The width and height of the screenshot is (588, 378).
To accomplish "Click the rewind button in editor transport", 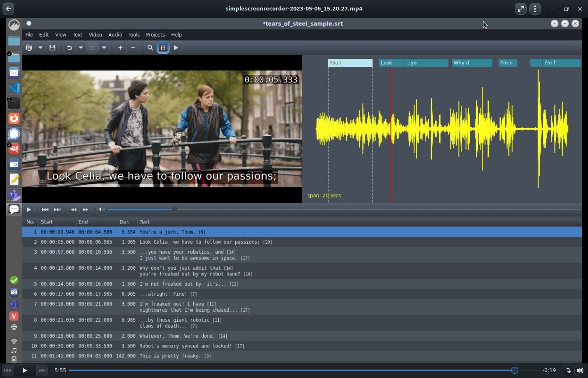I will point(73,210).
